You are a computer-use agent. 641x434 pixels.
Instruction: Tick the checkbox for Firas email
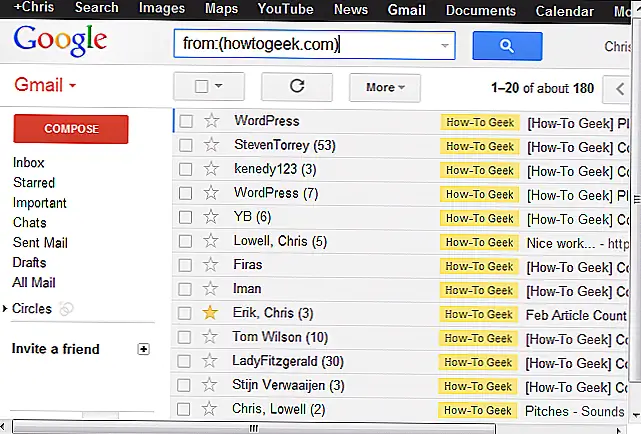click(x=185, y=265)
